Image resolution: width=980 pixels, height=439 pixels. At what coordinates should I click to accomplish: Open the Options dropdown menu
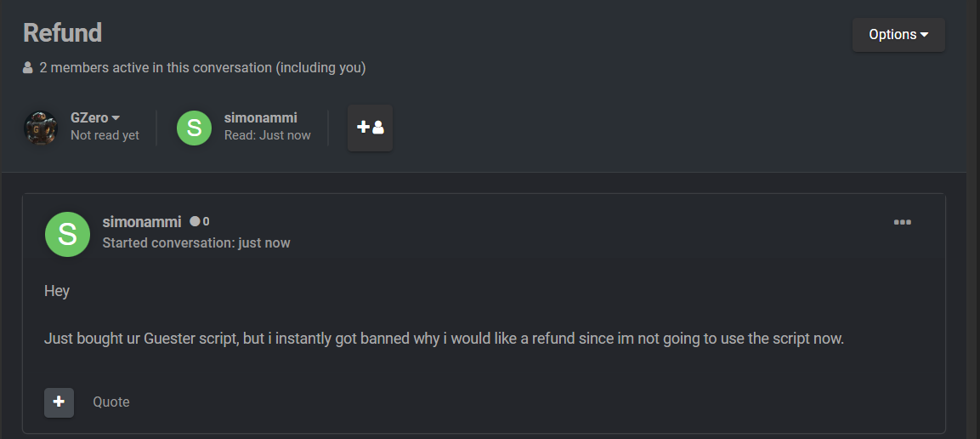point(898,35)
